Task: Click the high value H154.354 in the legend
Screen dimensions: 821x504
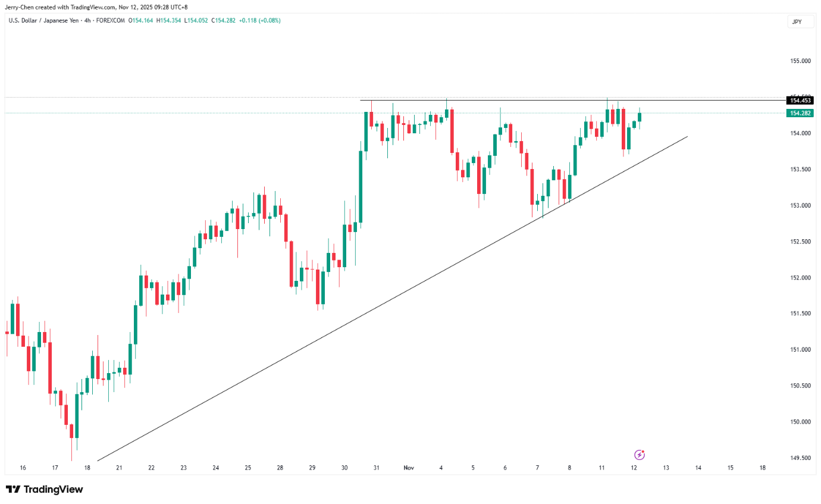Action: 168,21
